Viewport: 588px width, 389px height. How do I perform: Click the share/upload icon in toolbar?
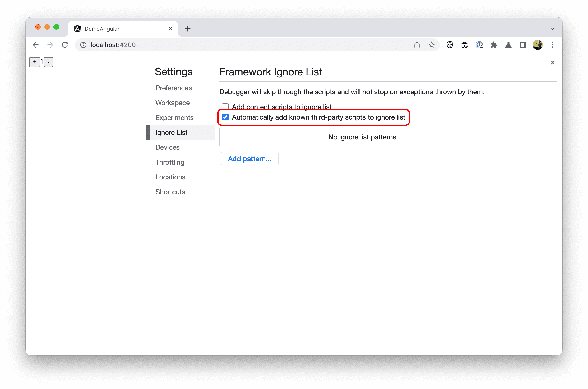[x=417, y=45]
